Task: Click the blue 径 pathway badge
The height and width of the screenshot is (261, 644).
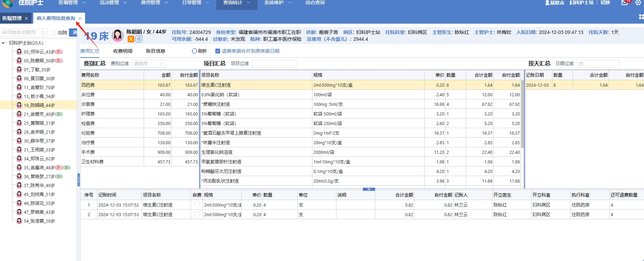Action: [139, 39]
